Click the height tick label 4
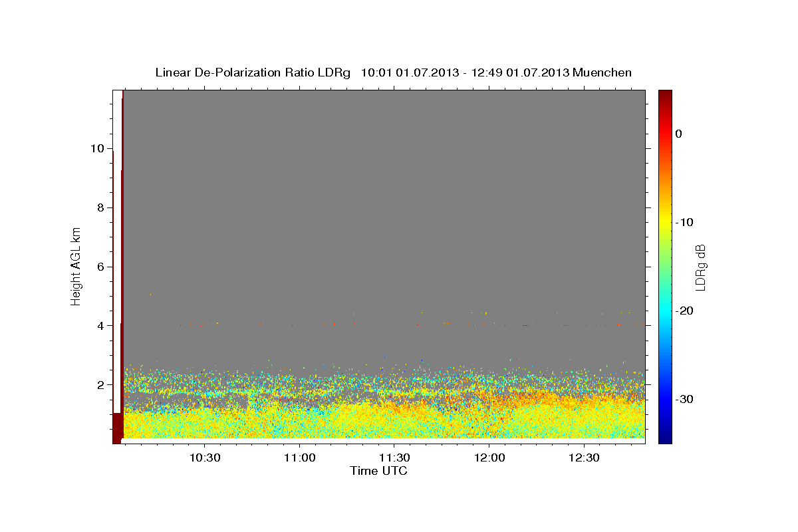 click(101, 326)
